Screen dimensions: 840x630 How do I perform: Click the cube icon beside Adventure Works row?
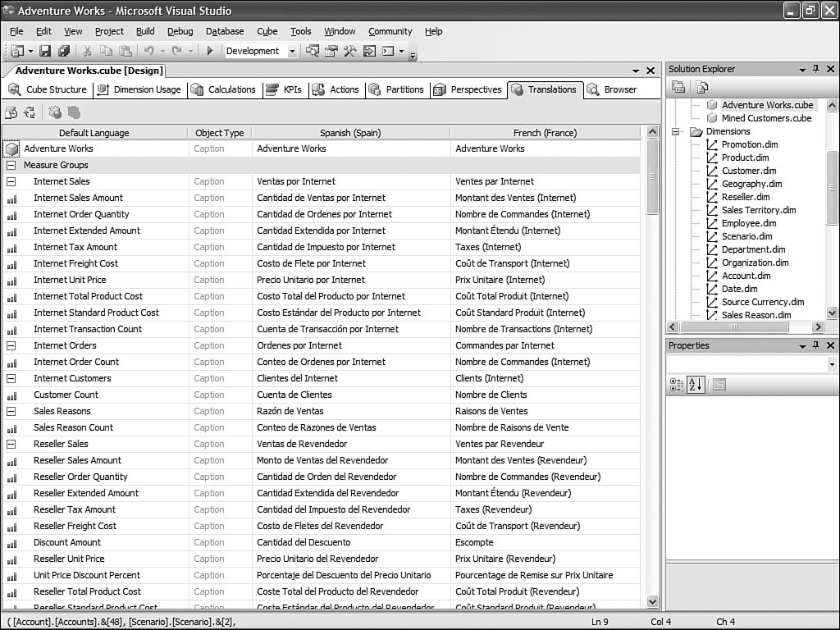point(11,149)
